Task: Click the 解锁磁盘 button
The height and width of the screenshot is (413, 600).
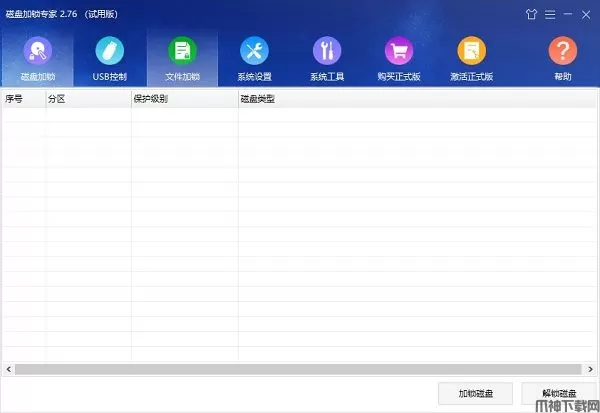Action: click(x=559, y=393)
